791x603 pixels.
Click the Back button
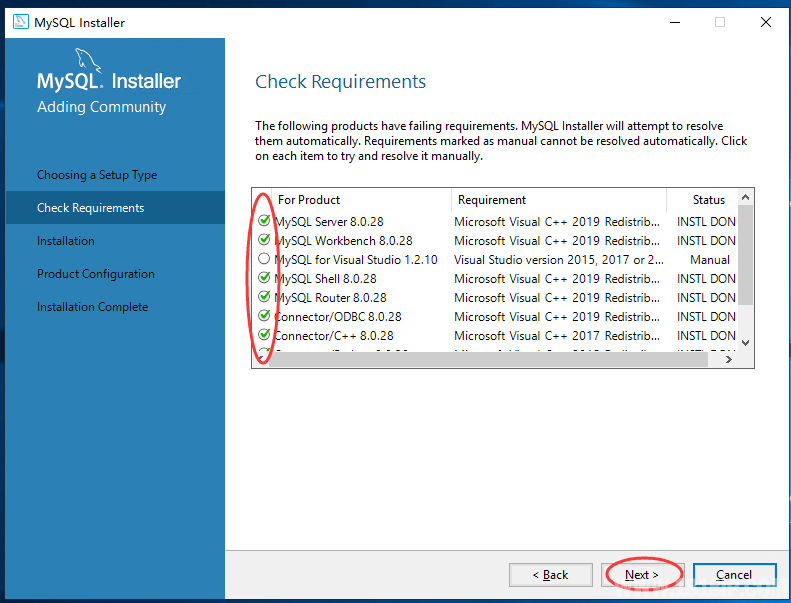pyautogui.click(x=551, y=575)
